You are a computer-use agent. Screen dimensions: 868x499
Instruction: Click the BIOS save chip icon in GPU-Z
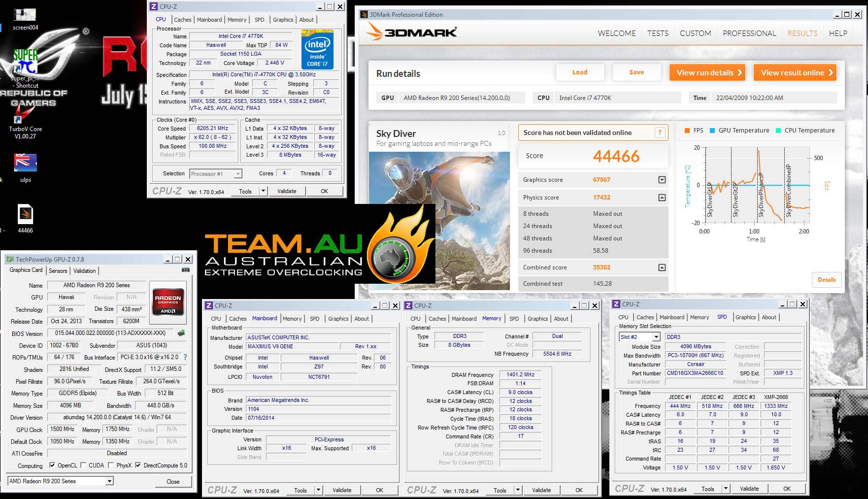pos(181,333)
